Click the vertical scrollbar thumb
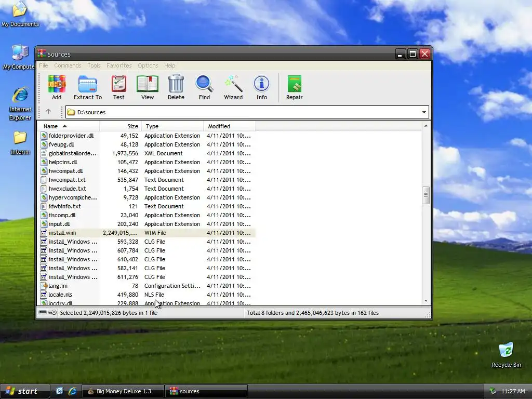Viewport: 532px width, 399px height. pos(426,195)
